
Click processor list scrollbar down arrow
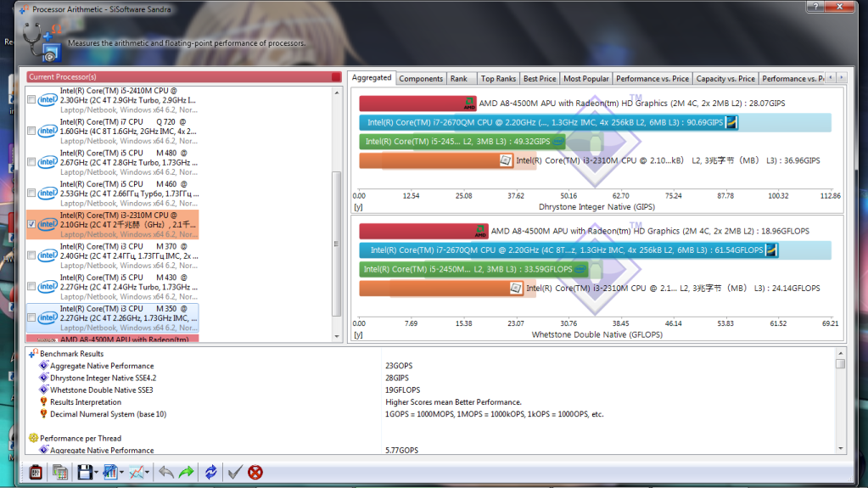click(x=337, y=336)
